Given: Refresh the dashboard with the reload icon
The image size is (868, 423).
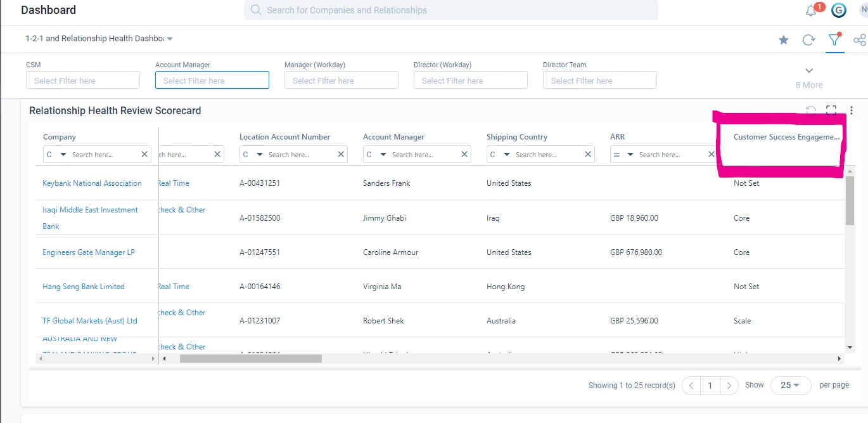Looking at the screenshot, I should tap(808, 40).
